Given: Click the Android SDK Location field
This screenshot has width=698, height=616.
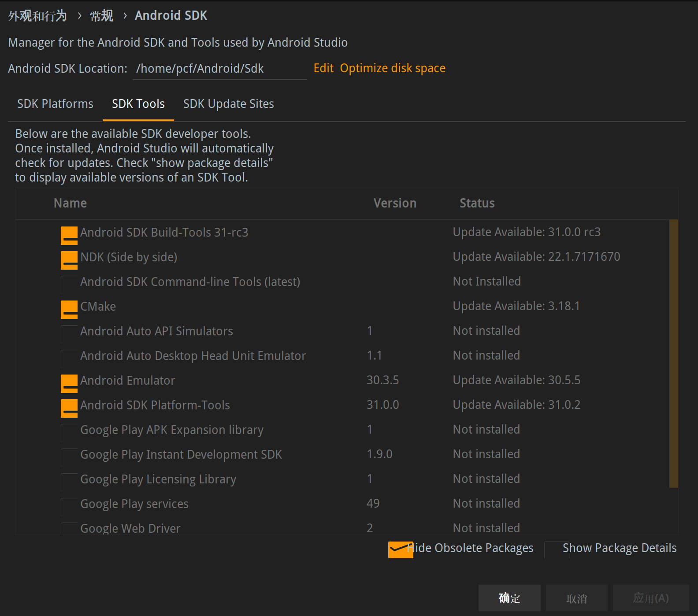Looking at the screenshot, I should pyautogui.click(x=219, y=69).
